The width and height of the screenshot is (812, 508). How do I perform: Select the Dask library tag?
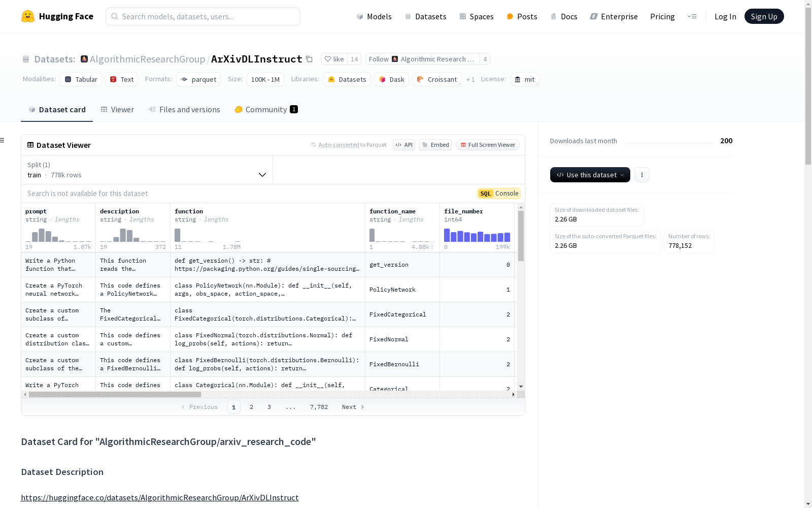(x=391, y=79)
